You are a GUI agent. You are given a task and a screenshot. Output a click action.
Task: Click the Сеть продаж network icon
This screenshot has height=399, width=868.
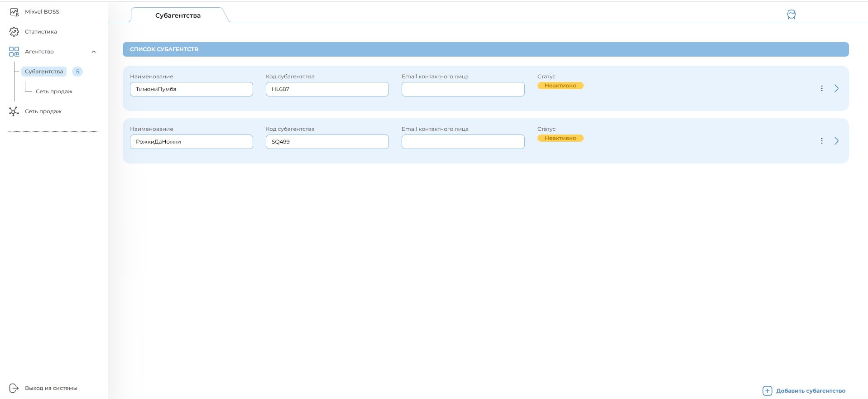coord(14,111)
